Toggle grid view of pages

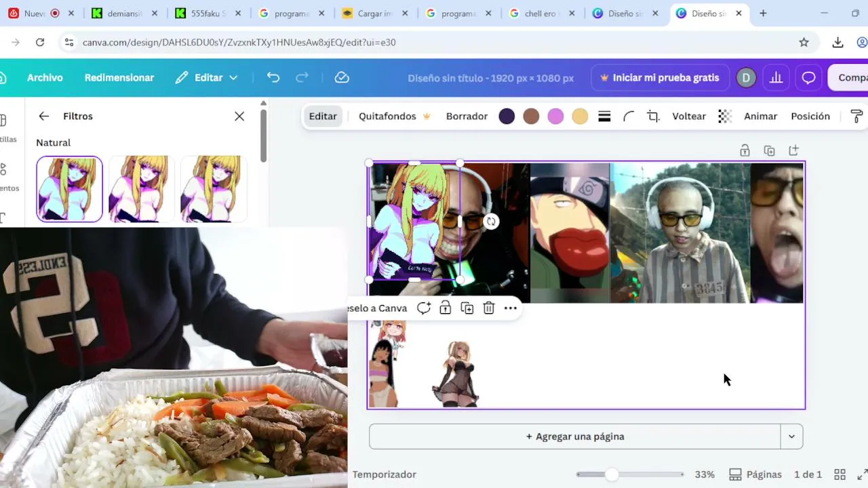pos(840,474)
